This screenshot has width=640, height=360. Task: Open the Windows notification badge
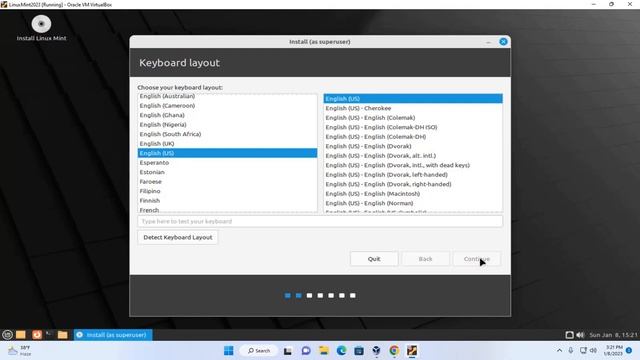coord(629,351)
